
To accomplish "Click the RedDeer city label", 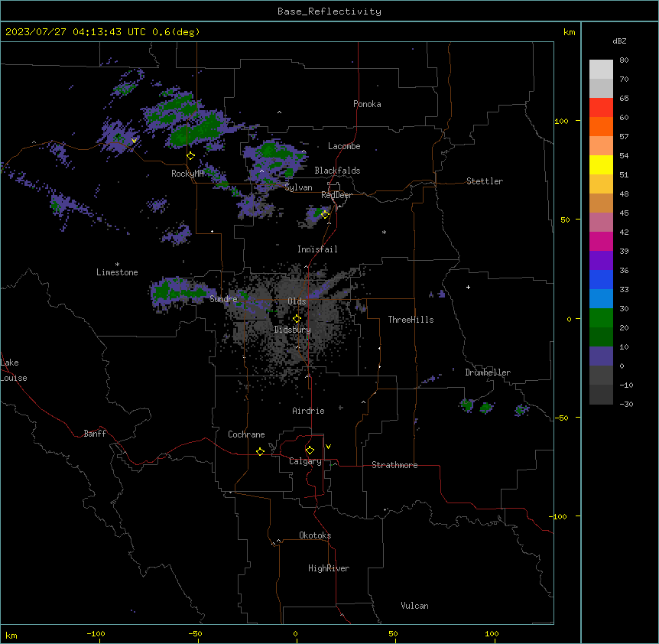I will [x=336, y=195].
